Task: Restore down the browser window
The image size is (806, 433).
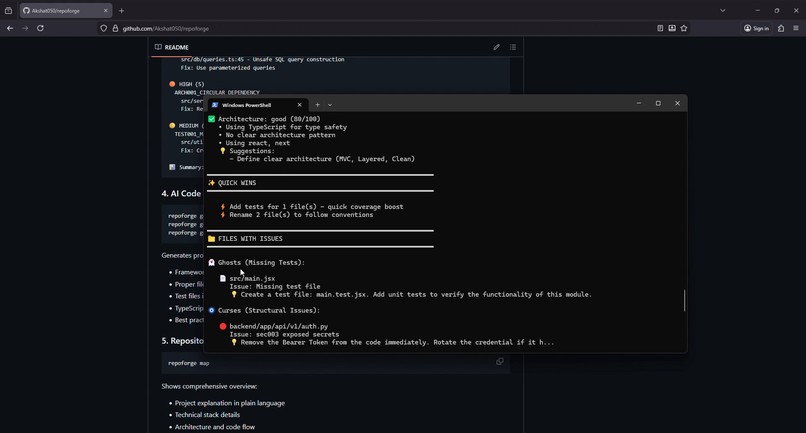Action: (777, 10)
